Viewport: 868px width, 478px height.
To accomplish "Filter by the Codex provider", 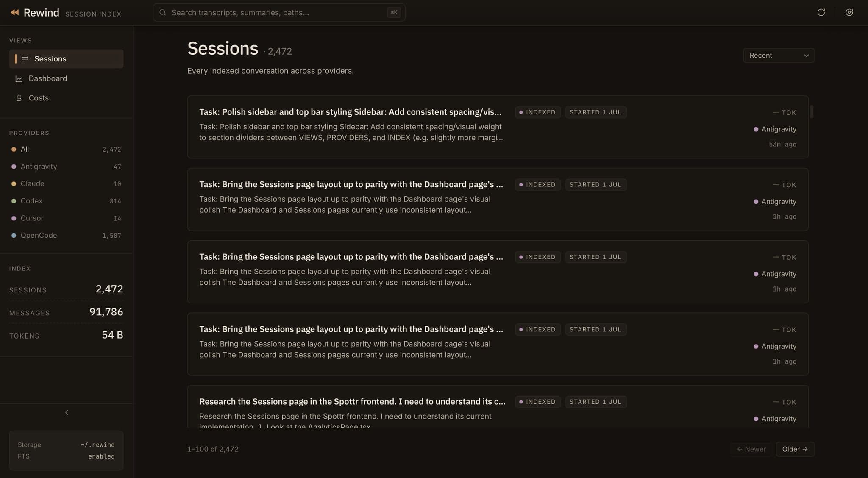I will pyautogui.click(x=66, y=201).
